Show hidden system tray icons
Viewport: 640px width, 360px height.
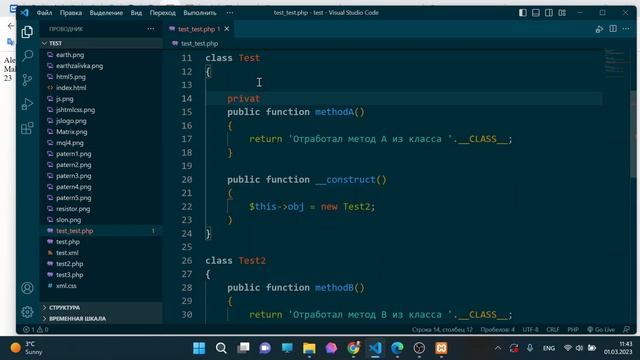[498, 348]
